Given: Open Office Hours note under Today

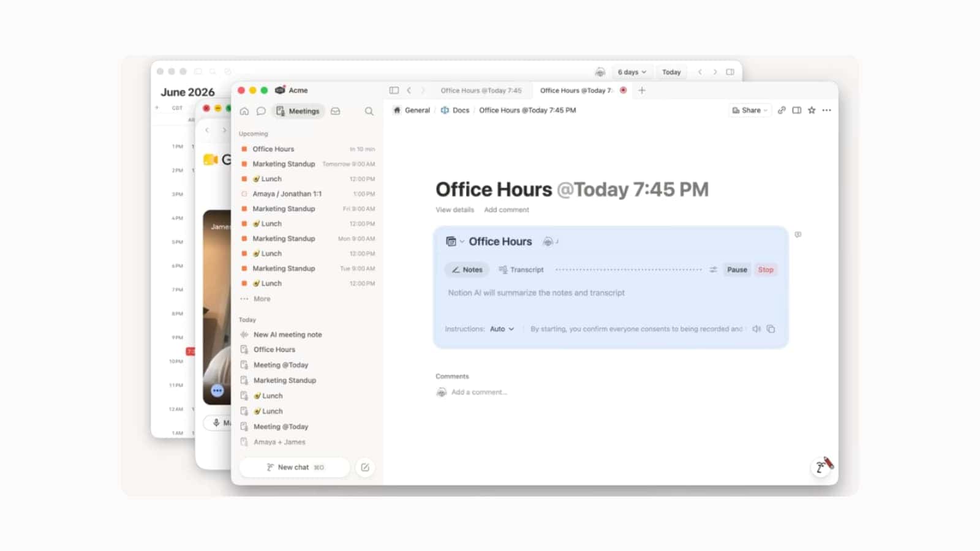Looking at the screenshot, I should pos(307,350).
